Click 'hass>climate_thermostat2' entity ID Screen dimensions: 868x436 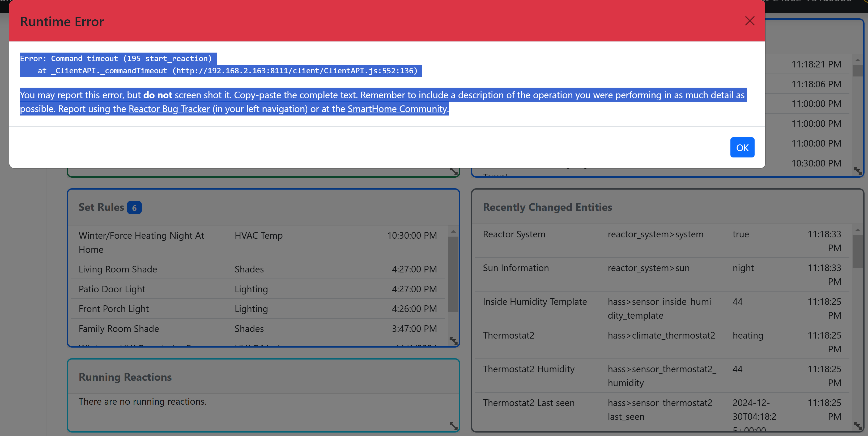point(661,335)
